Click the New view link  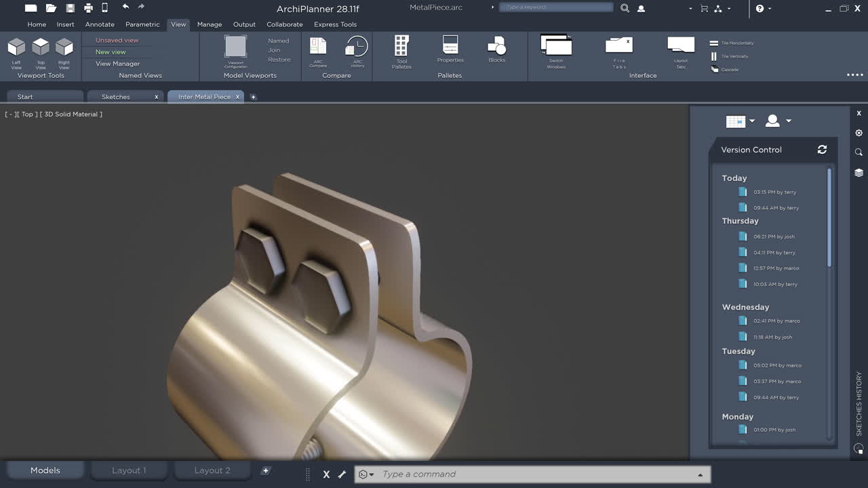[x=109, y=52]
